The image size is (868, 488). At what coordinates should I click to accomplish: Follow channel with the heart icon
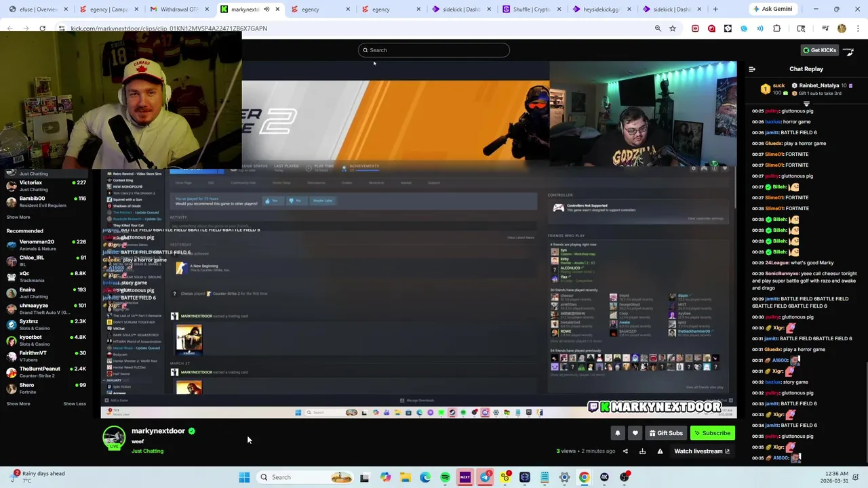[635, 433]
